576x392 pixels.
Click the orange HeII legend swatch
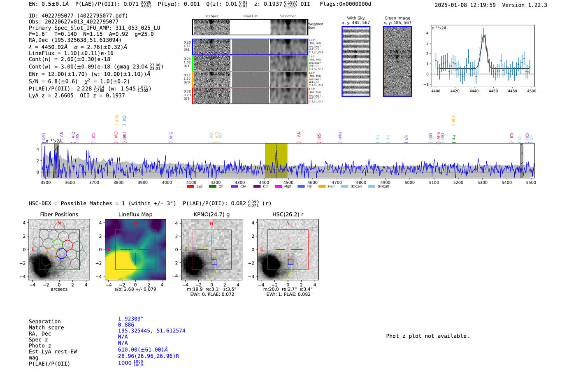click(x=322, y=186)
